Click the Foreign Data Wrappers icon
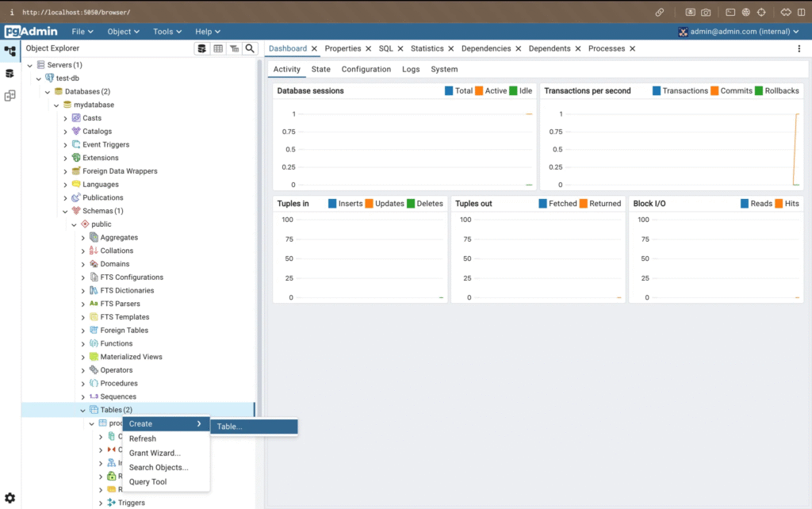Screen dimensions: 812x509 [76, 171]
